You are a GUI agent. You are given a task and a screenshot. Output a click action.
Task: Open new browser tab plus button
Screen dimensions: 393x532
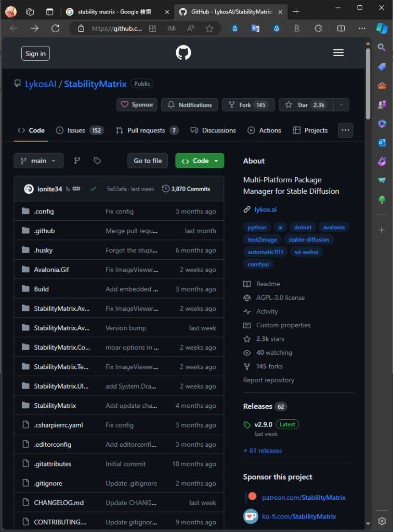296,12
